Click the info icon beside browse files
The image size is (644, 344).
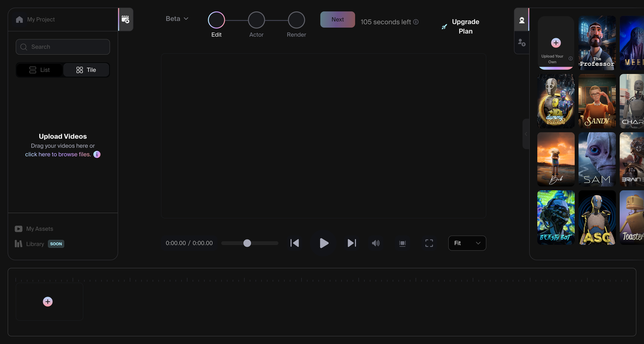(97, 154)
